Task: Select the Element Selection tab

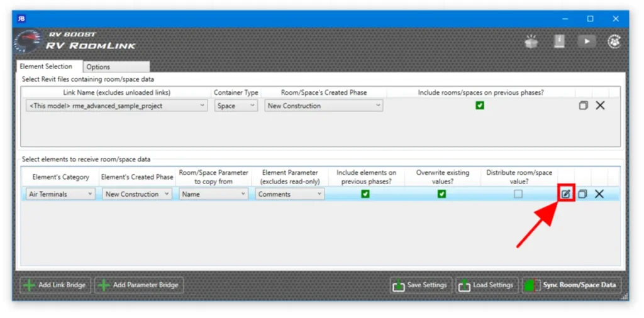Action: click(x=49, y=66)
